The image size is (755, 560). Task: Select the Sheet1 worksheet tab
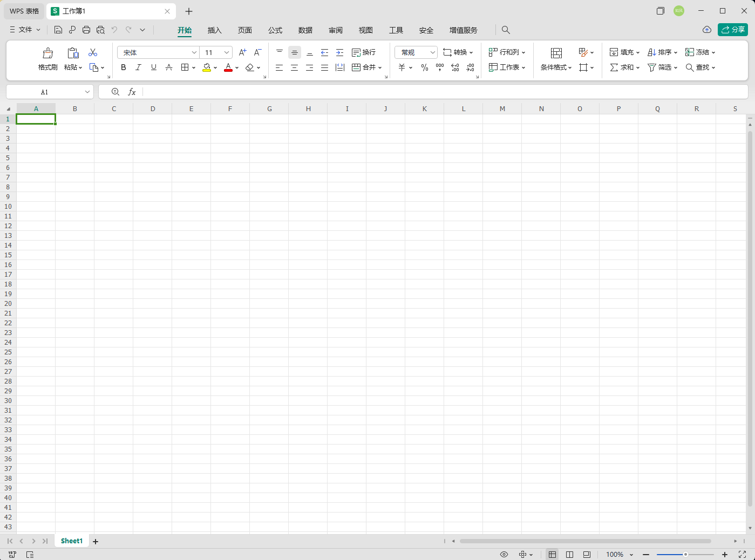click(72, 541)
